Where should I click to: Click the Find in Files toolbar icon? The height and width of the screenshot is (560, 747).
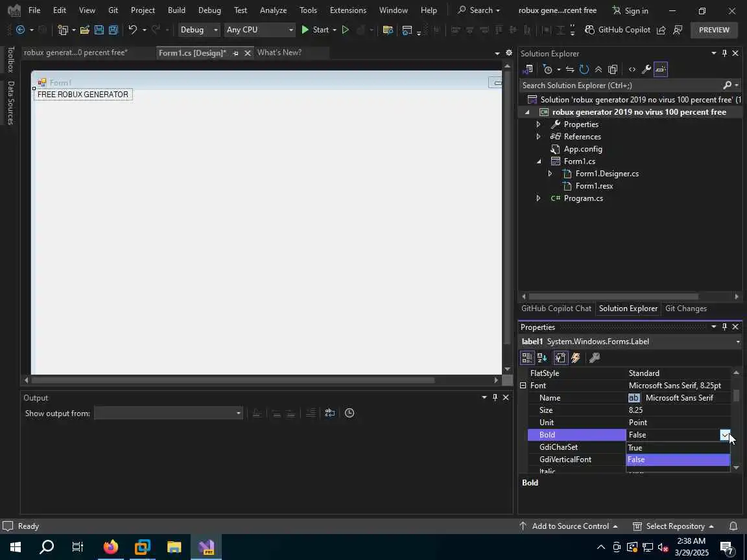click(x=388, y=30)
